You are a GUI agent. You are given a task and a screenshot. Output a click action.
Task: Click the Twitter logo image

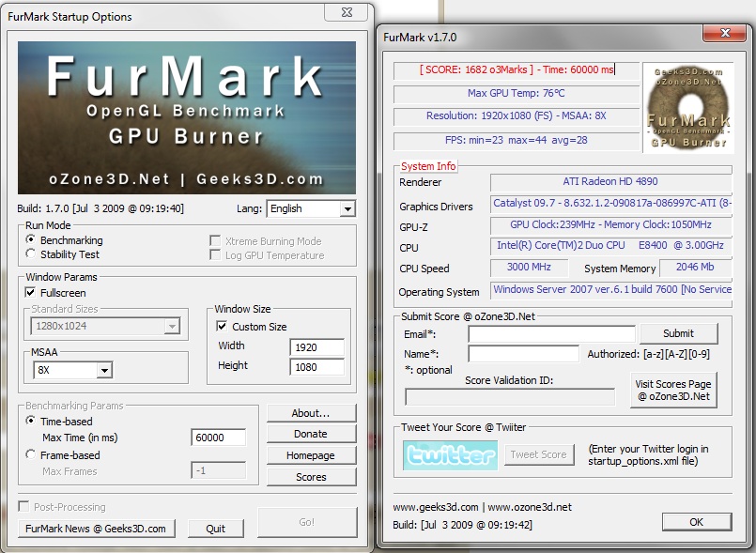pos(451,455)
